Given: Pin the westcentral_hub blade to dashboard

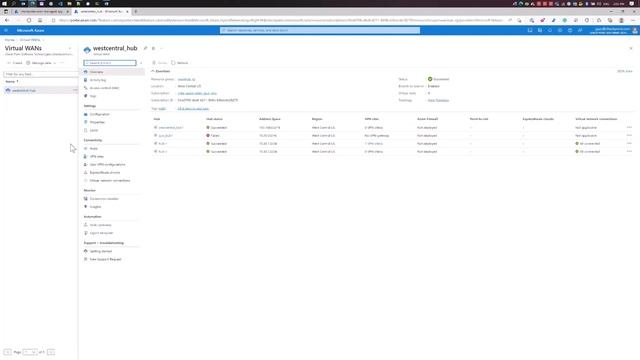Looking at the screenshot, I should coord(145,48).
